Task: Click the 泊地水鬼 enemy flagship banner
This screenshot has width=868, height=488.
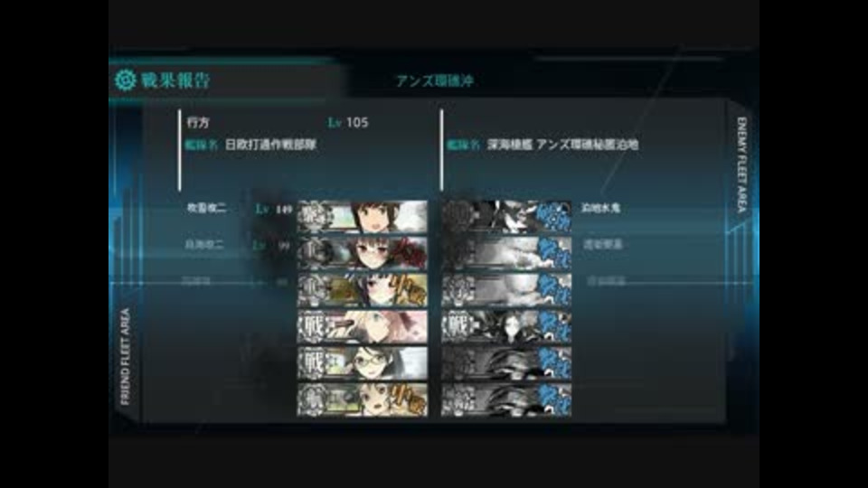Action: click(x=506, y=217)
